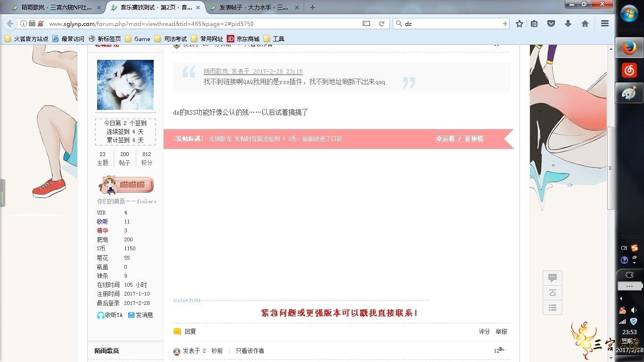The width and height of the screenshot is (644, 362).
Task: Submit the search with the arrow button
Action: pyautogui.click(x=504, y=24)
